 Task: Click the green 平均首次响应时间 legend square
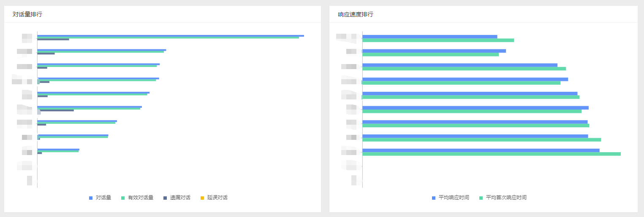(x=481, y=198)
